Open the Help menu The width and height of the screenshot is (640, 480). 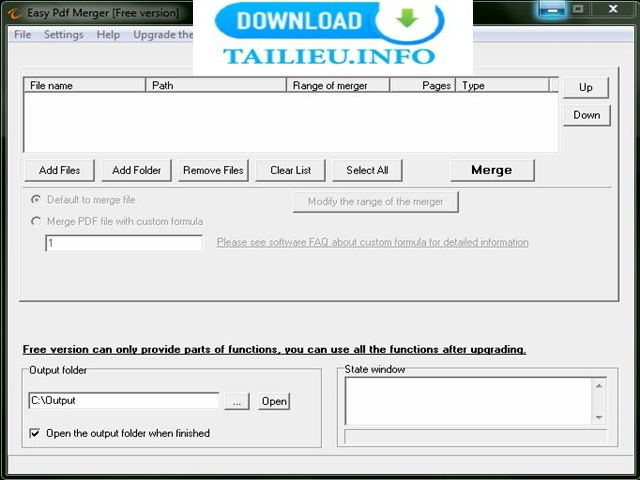(x=108, y=35)
